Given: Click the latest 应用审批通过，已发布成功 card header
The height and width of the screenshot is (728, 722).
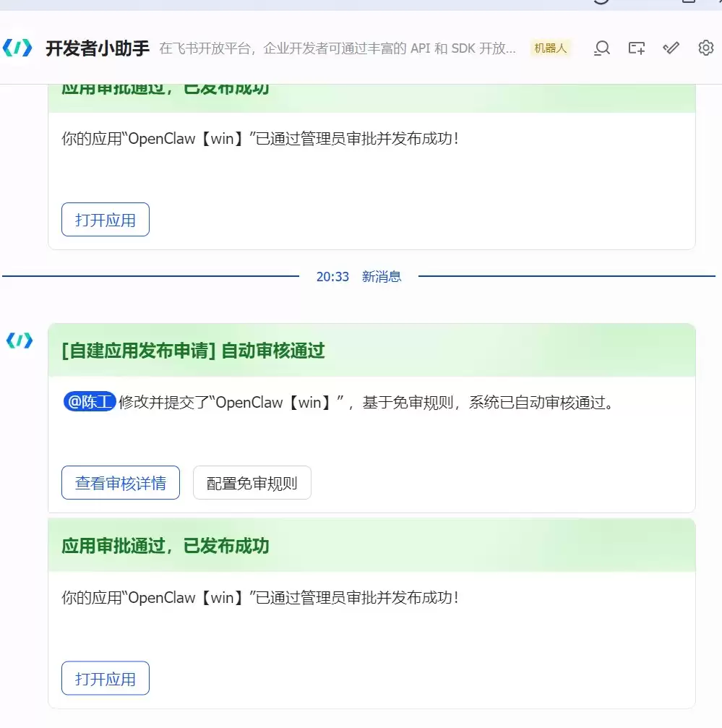Looking at the screenshot, I should click(371, 546).
